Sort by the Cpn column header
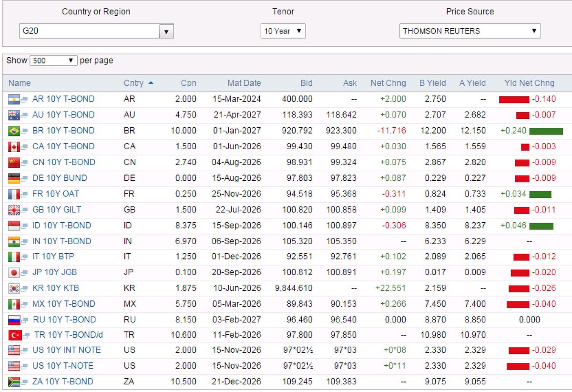Screen dimensions: 572x392 point(189,83)
